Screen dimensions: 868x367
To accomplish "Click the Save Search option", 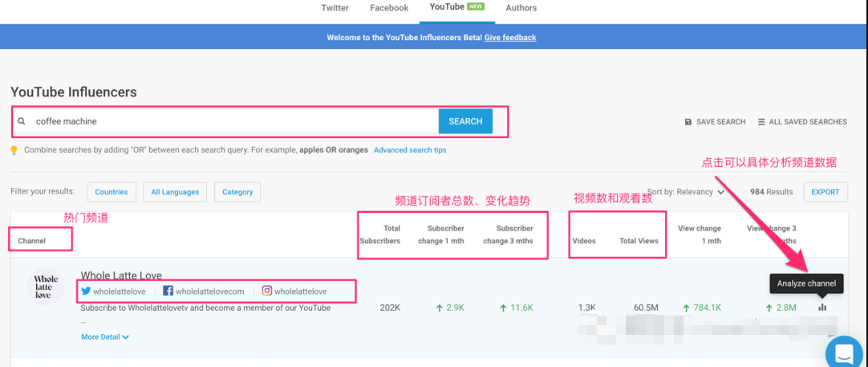I will pos(715,122).
